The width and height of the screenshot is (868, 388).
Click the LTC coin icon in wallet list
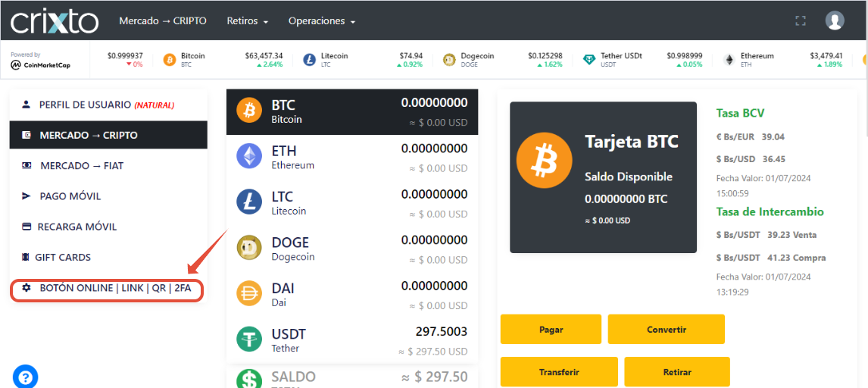(249, 202)
